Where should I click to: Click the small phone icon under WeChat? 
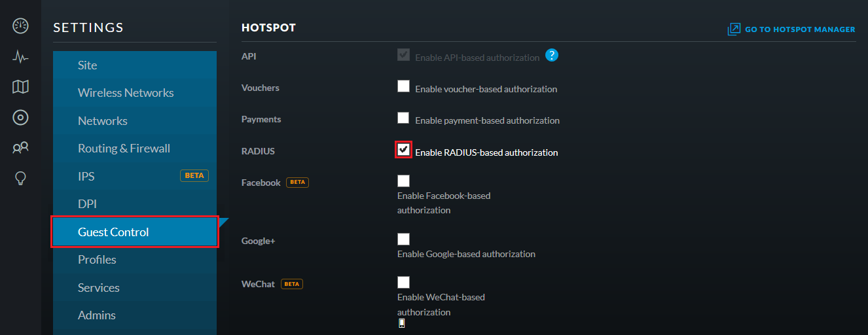[401, 323]
